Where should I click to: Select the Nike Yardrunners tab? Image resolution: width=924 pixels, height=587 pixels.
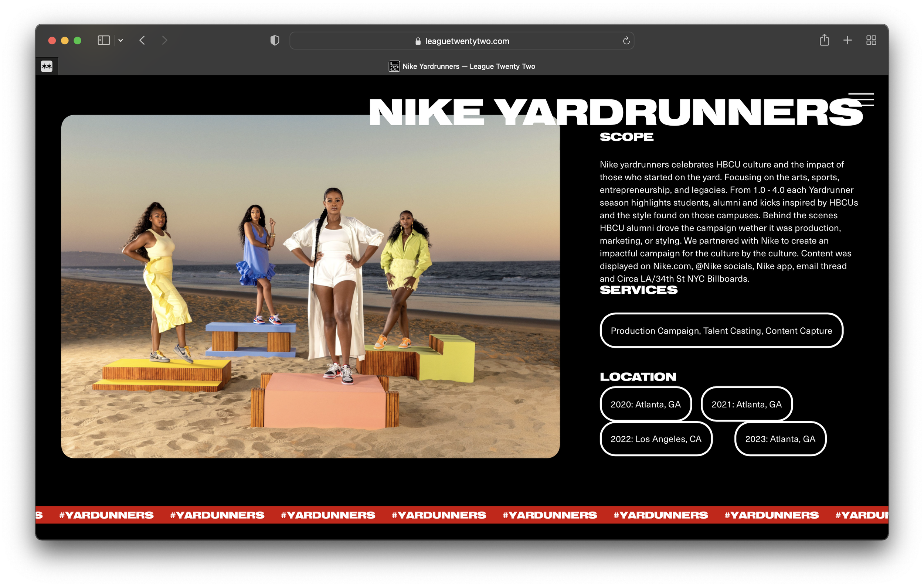[x=462, y=66]
